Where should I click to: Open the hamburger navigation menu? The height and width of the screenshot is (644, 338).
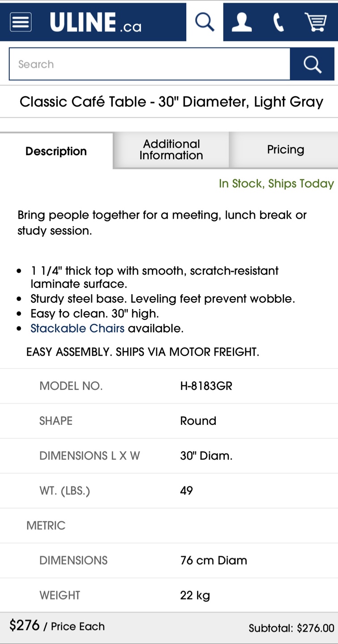pos(21,22)
